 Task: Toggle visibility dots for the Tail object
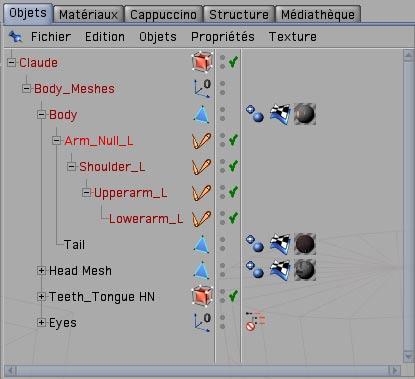click(223, 244)
